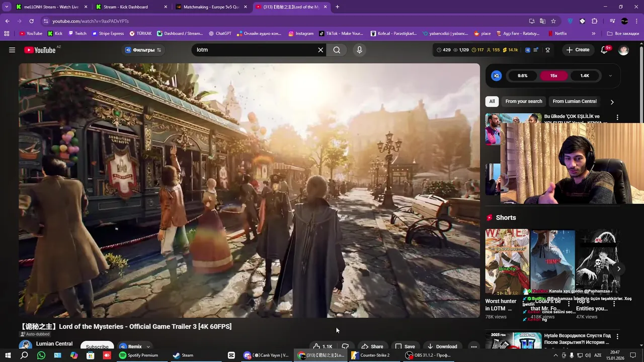Screen dimensions: 644x362
Task: Show next Shorts with right arrow
Action: [618, 269]
